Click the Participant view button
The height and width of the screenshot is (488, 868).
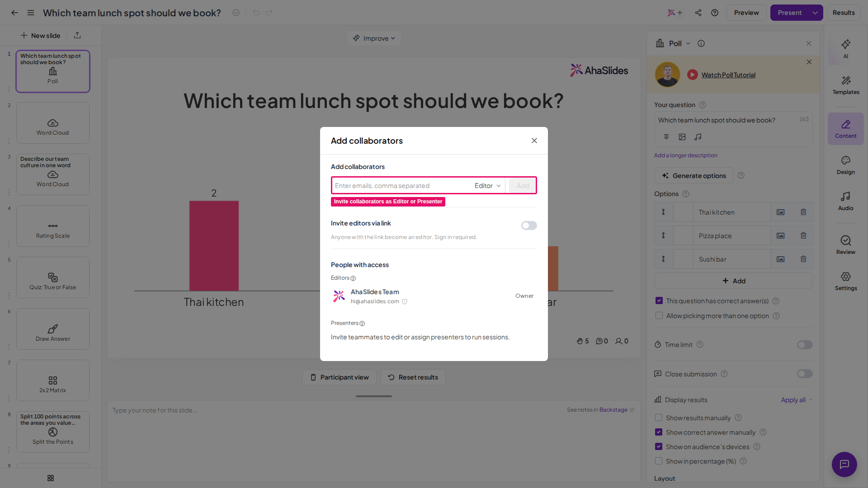pos(339,377)
